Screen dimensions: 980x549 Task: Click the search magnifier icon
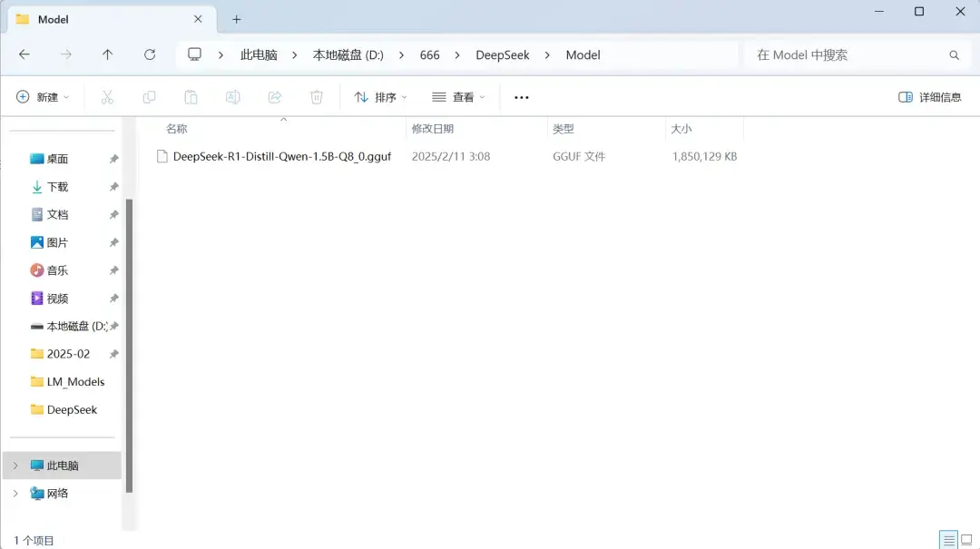[x=954, y=55]
